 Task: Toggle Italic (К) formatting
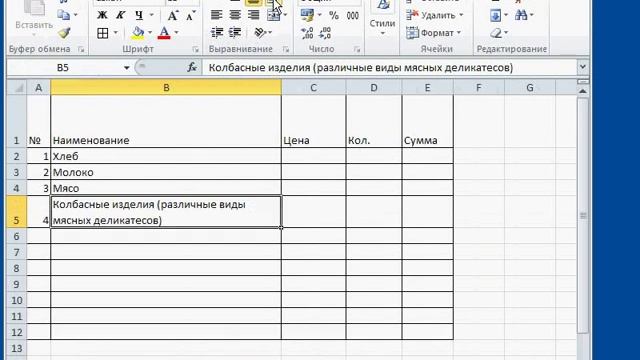click(120, 16)
